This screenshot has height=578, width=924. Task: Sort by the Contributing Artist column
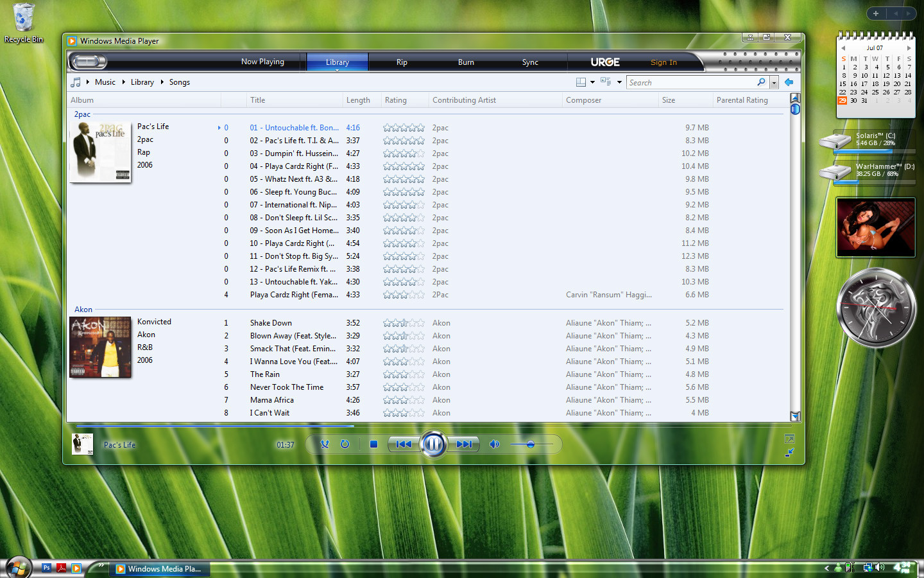495,100
